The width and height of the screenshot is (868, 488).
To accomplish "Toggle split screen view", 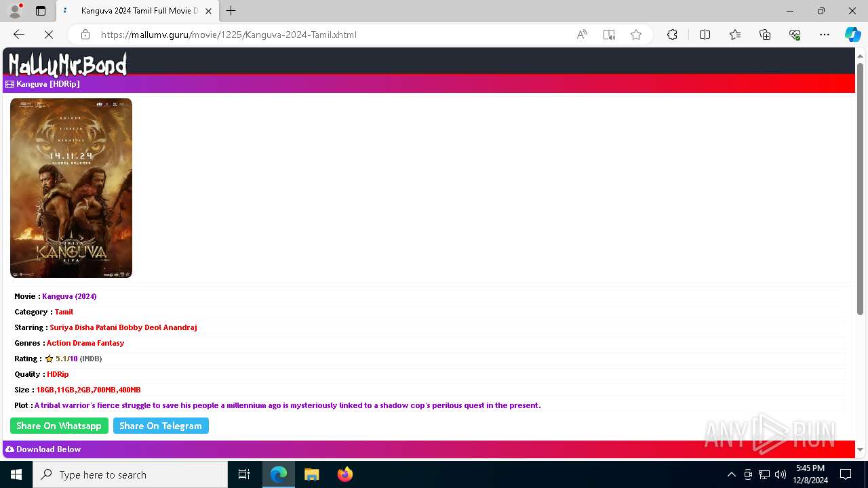I will (705, 35).
